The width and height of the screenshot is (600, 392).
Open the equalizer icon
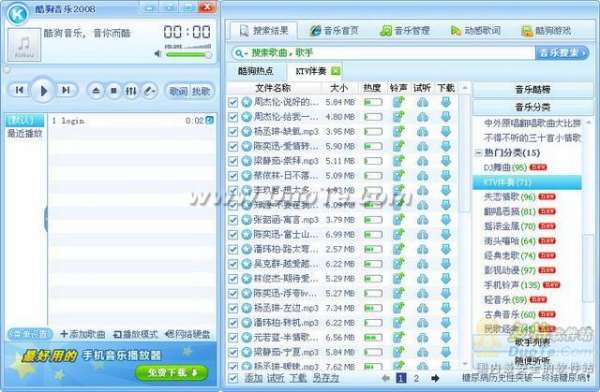(x=131, y=91)
